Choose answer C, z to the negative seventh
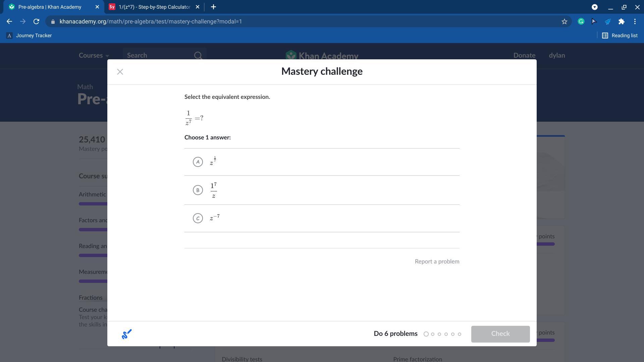 [x=198, y=218]
